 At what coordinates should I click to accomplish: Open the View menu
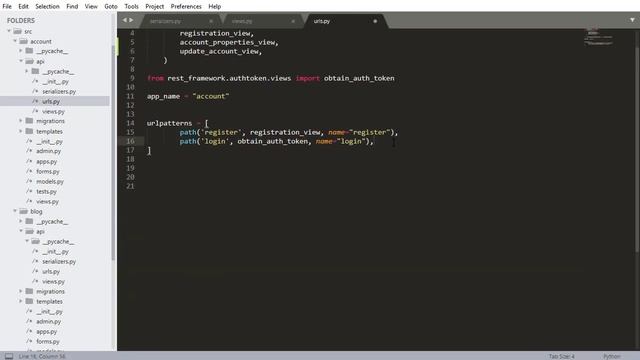[x=91, y=7]
